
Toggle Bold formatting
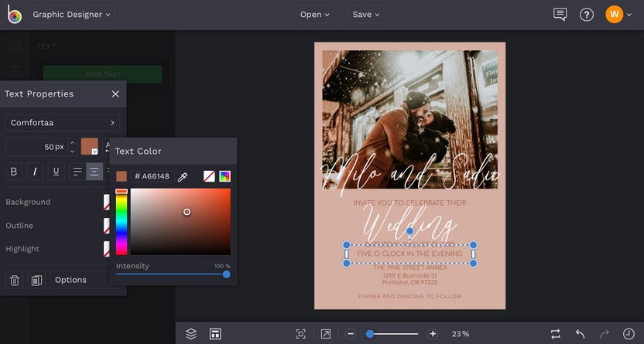[14, 172]
